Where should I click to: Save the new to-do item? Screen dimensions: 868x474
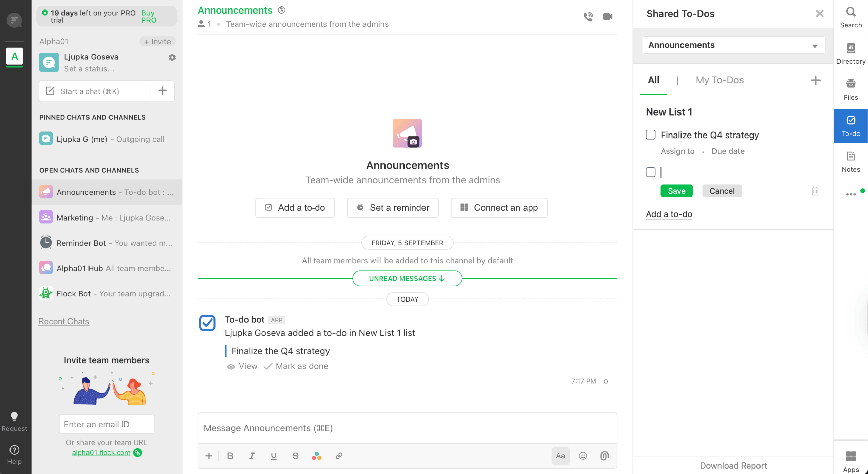[676, 191]
